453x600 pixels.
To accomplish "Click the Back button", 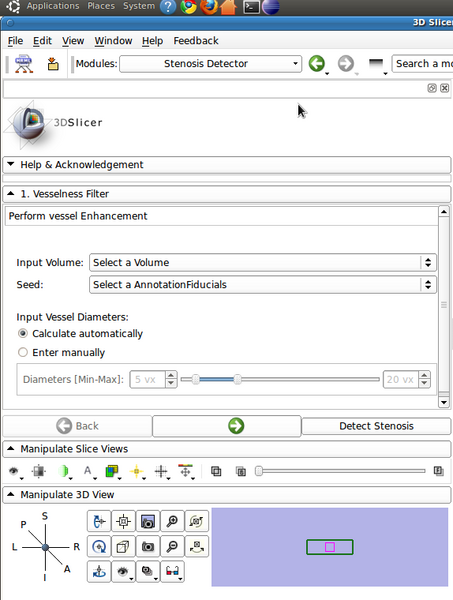I will (77, 426).
